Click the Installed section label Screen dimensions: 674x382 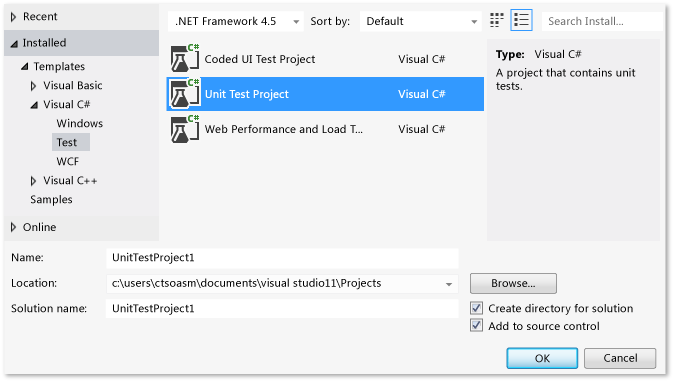tap(44, 43)
